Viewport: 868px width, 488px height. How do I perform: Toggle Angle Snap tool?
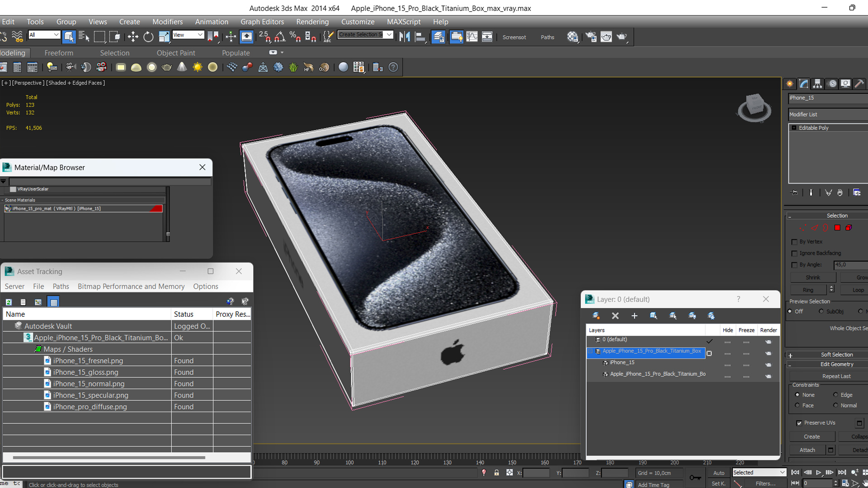click(x=280, y=37)
